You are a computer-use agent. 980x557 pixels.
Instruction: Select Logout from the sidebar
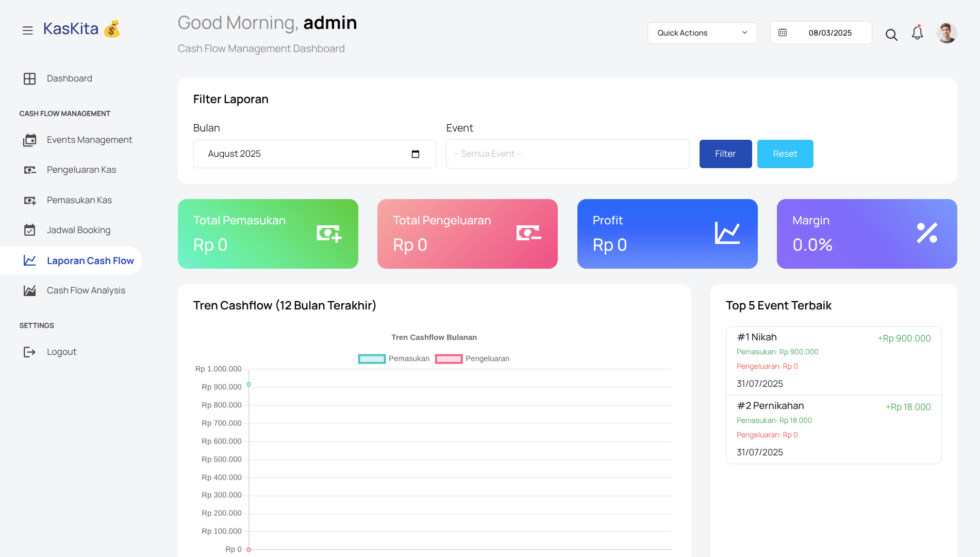coord(62,352)
